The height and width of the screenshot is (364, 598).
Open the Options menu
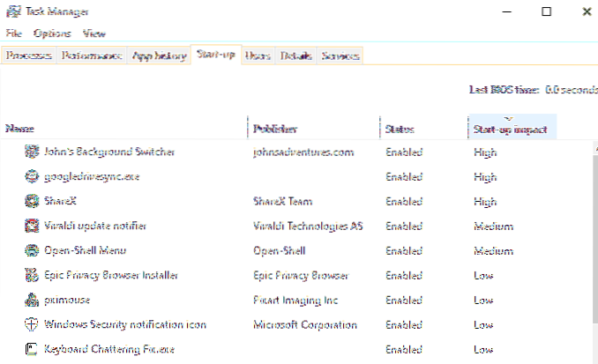(52, 33)
